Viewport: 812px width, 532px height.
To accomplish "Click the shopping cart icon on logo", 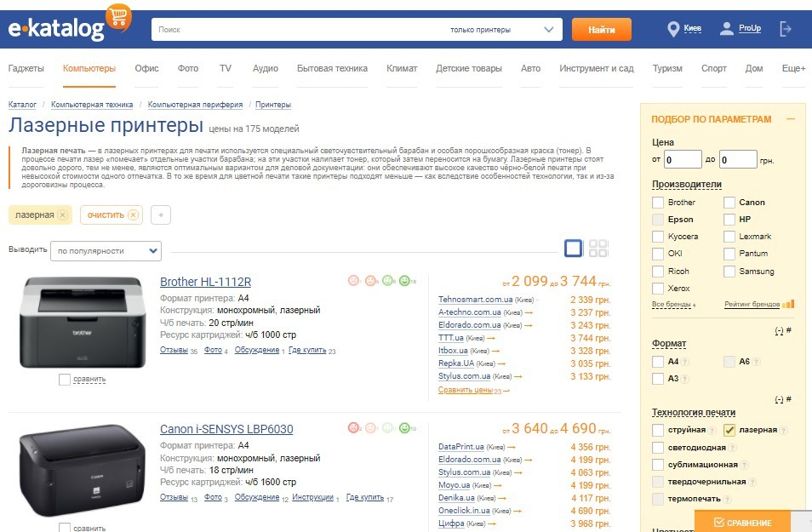I will pyautogui.click(x=118, y=16).
